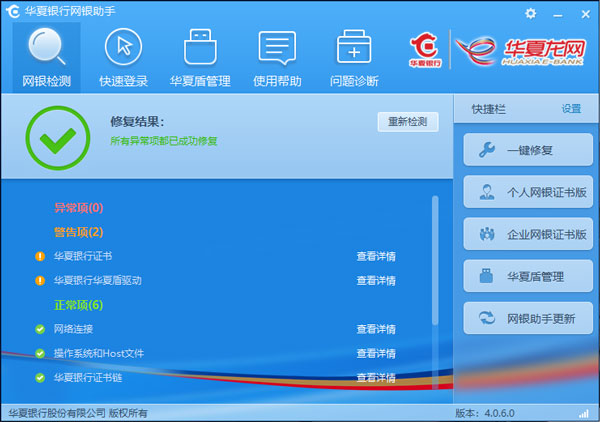Open 华夏盾管理 shortcut in the sidebar
Screen dimensions: 600x422
[528, 276]
